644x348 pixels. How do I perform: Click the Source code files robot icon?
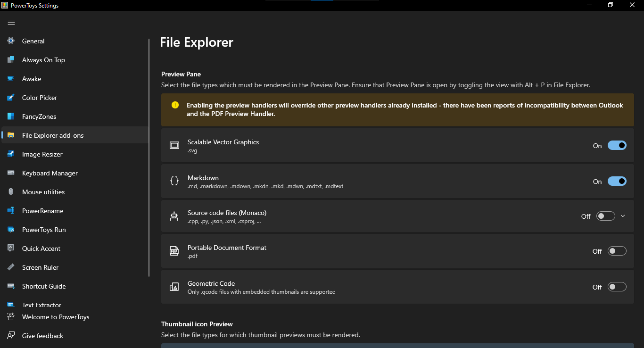click(174, 216)
